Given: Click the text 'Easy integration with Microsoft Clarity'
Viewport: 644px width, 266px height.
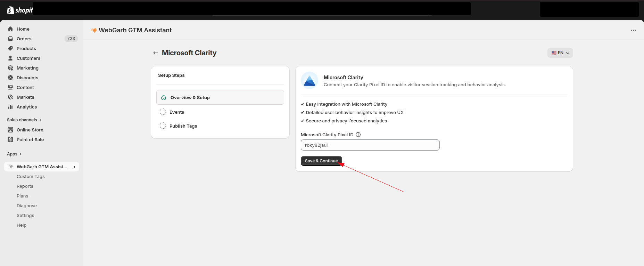Looking at the screenshot, I should tap(346, 104).
